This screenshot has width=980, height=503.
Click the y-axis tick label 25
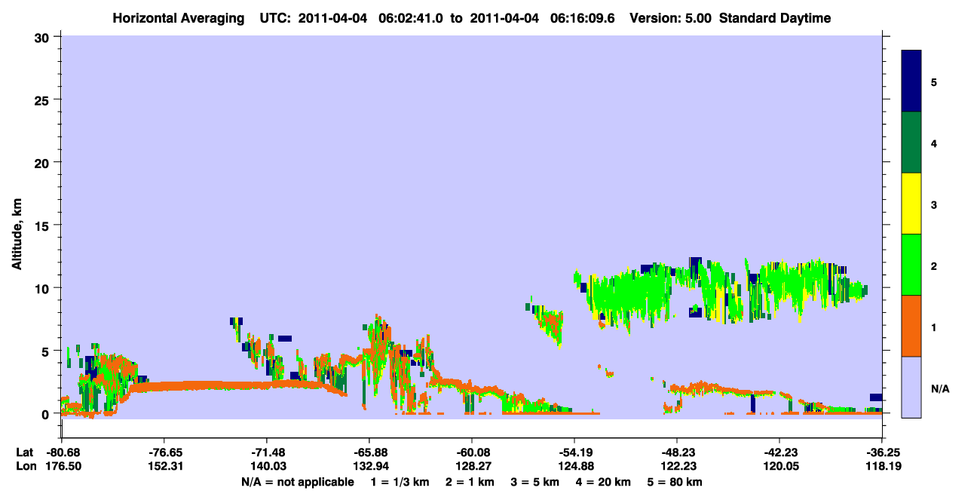click(x=44, y=100)
